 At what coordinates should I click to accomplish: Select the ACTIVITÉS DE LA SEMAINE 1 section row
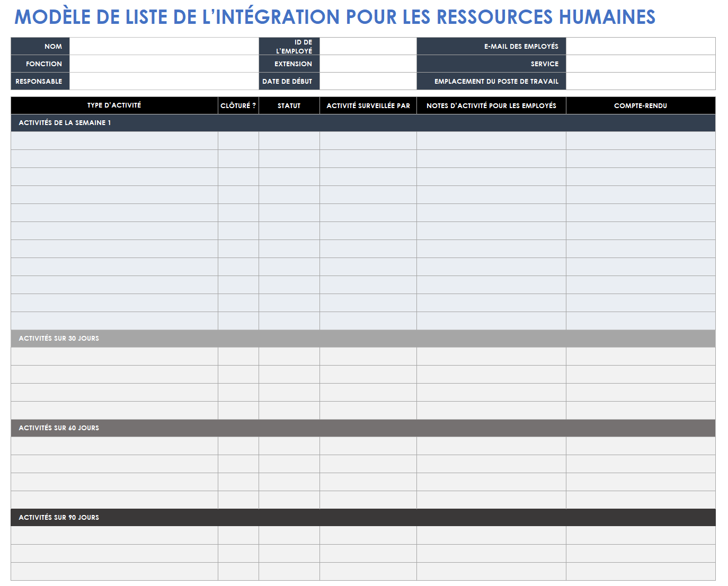point(363,123)
